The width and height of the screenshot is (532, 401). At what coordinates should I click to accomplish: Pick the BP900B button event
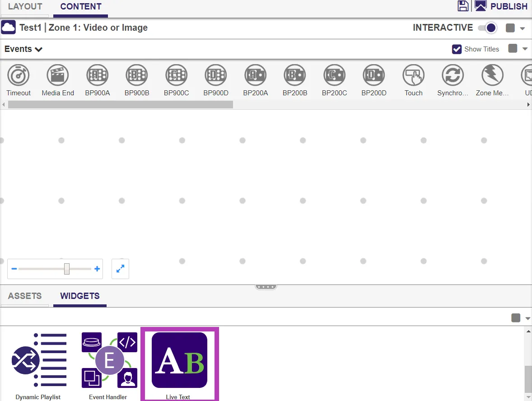coord(137,75)
